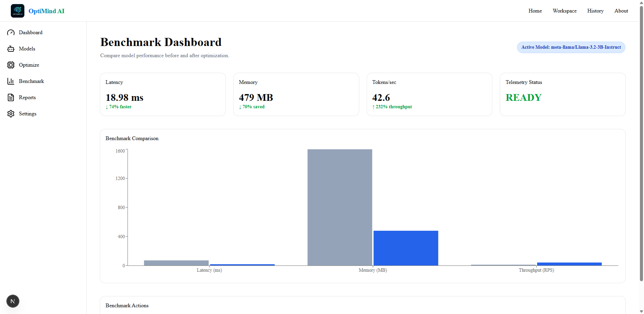Open the History top nav link
The width and height of the screenshot is (644, 314).
coord(595,11)
